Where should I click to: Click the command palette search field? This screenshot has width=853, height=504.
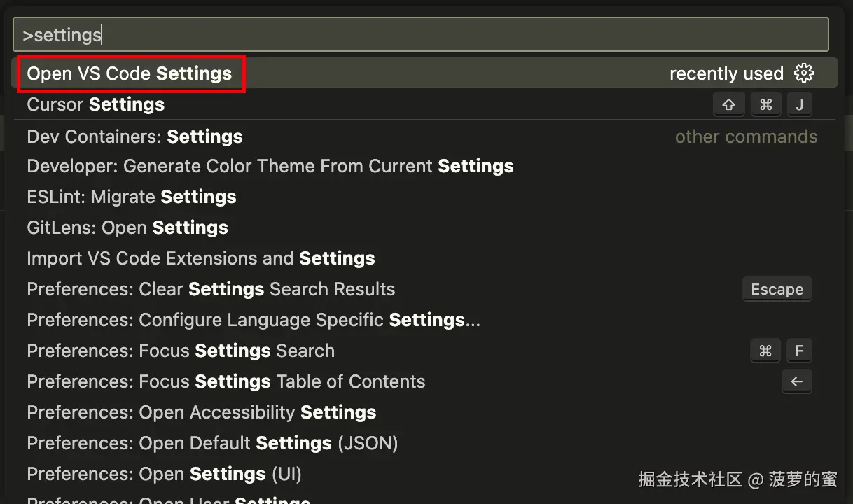point(420,34)
